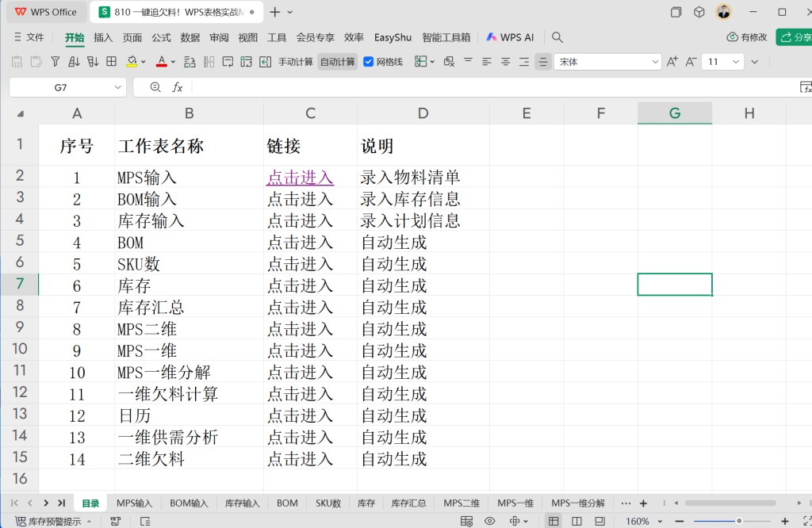This screenshot has width=812, height=528.
Task: Apply the yellow fill color bucket
Action: (x=132, y=62)
